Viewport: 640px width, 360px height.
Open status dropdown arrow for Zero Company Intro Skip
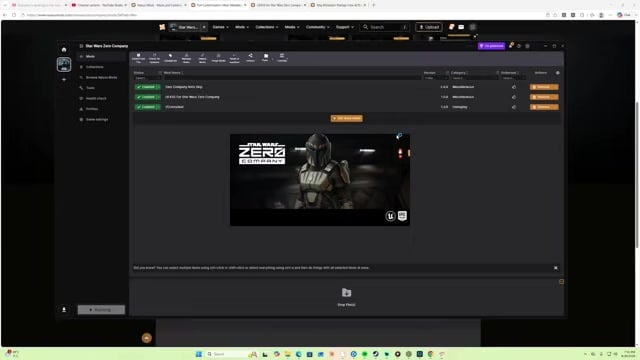click(158, 87)
